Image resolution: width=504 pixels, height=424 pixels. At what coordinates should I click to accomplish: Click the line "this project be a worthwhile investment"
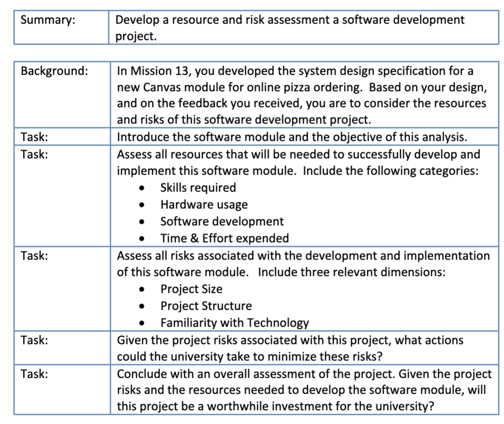[x=275, y=406]
